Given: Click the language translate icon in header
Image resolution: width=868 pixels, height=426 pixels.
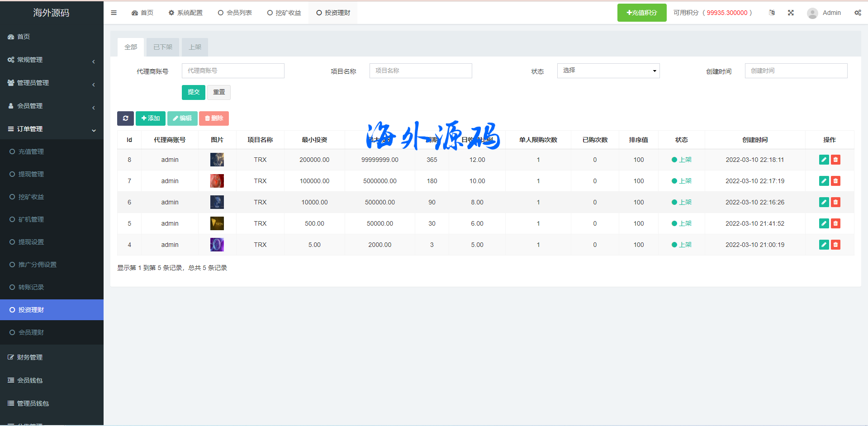Looking at the screenshot, I should 772,13.
